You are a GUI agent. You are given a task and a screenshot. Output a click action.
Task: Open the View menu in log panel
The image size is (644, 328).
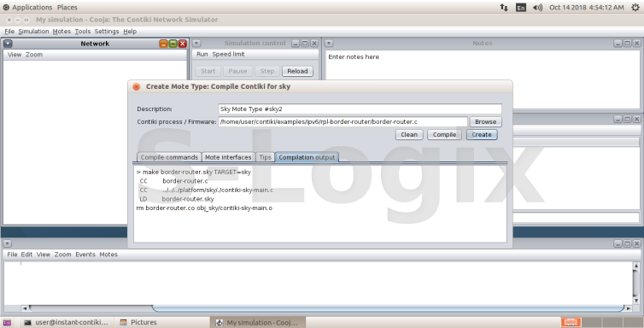coord(43,255)
